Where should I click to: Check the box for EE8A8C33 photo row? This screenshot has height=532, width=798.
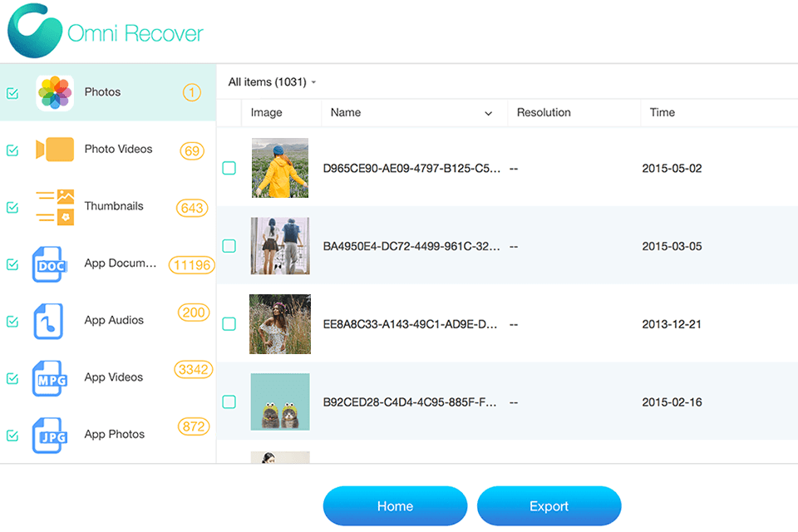coord(229,324)
